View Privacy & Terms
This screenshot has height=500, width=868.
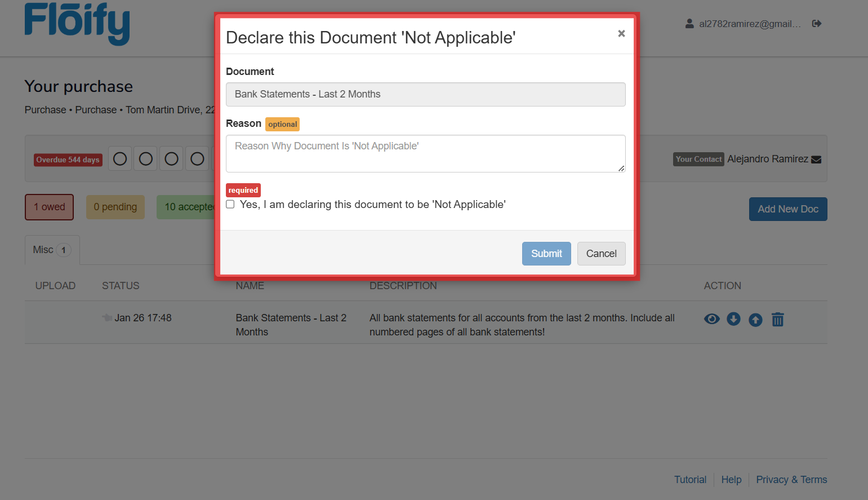coord(791,479)
